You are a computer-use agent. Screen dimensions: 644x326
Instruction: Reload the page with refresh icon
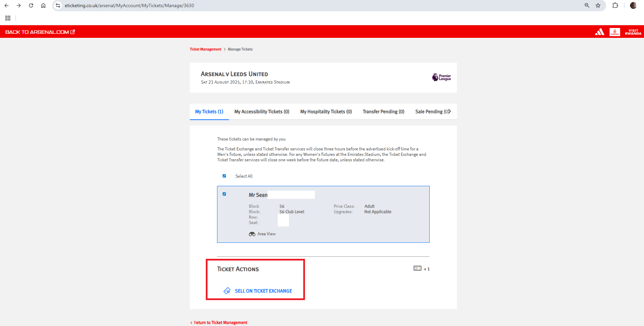pyautogui.click(x=31, y=5)
